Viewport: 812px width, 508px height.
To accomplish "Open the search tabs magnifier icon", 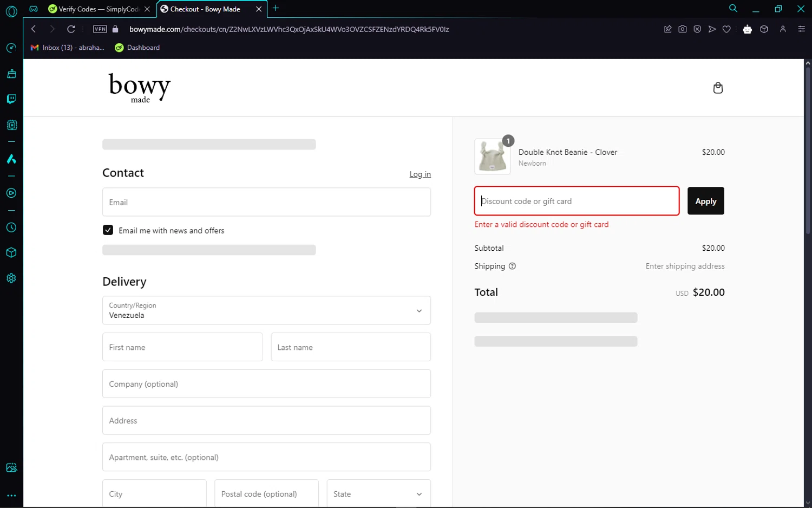I will 733,9.
